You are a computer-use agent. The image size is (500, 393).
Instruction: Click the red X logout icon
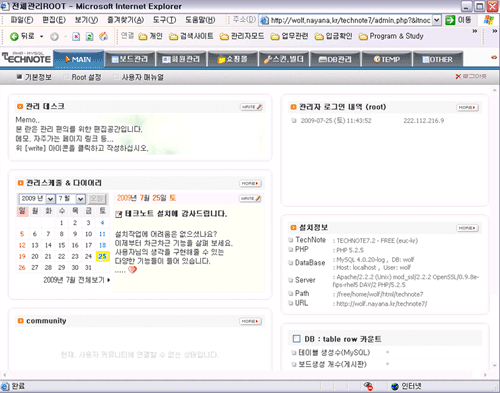(458, 77)
